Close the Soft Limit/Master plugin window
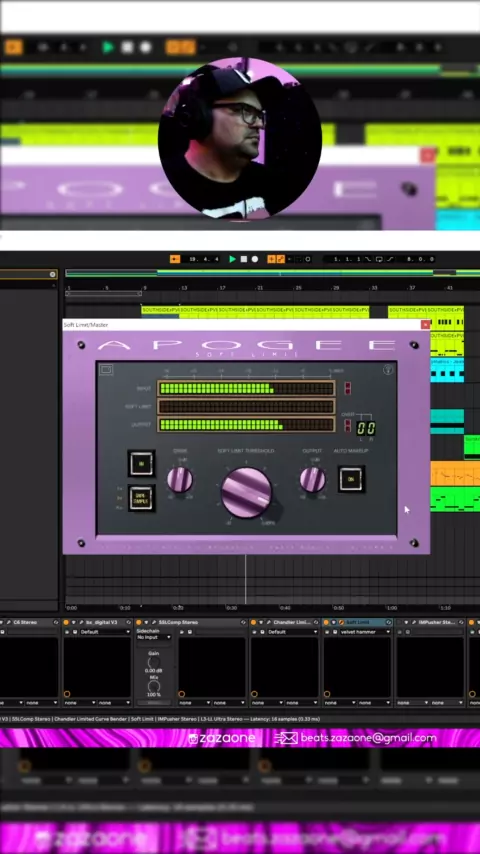Viewport: 480px width, 854px height. pyautogui.click(x=425, y=325)
